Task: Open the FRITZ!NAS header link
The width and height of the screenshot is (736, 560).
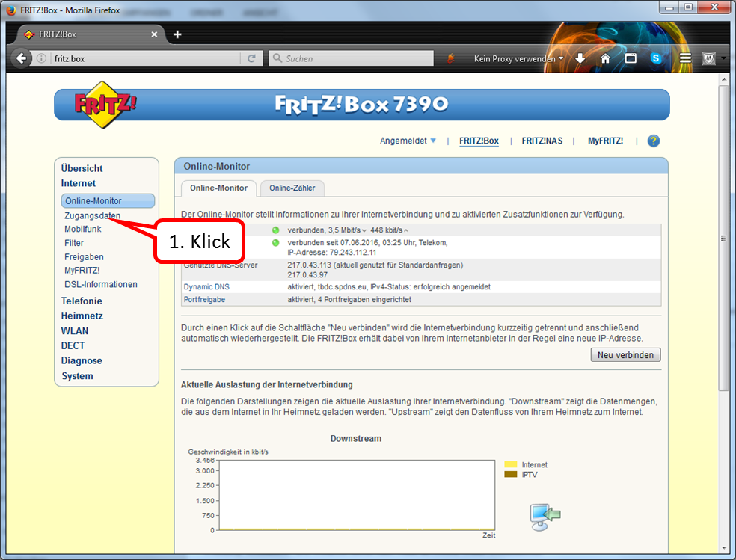Action: point(542,141)
